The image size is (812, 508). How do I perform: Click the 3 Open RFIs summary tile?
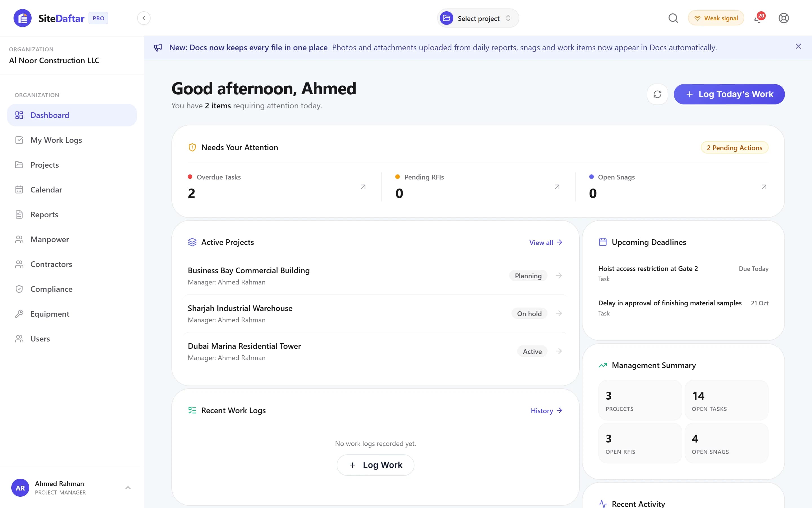[640, 443]
